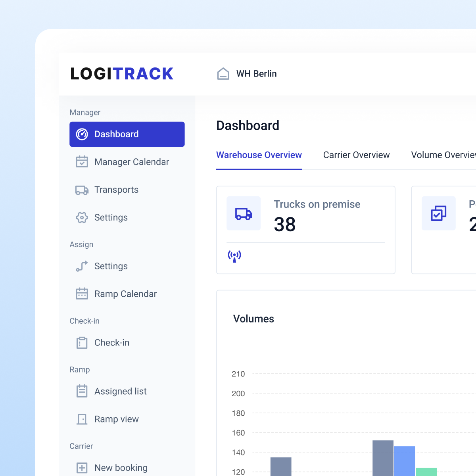The image size is (476, 476).
Task: Select WH Berlin warehouse selector
Action: coord(247,74)
